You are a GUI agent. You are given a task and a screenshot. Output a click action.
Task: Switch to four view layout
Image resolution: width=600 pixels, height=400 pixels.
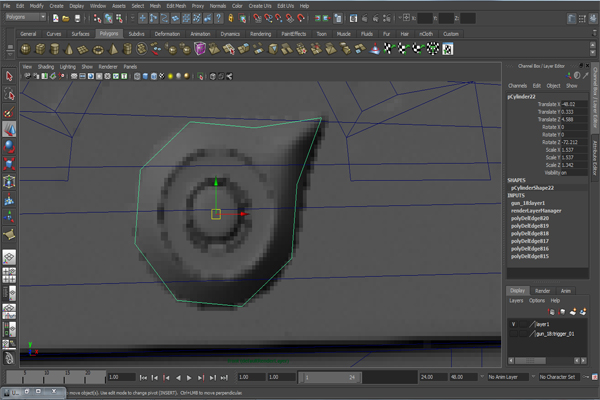point(9,275)
